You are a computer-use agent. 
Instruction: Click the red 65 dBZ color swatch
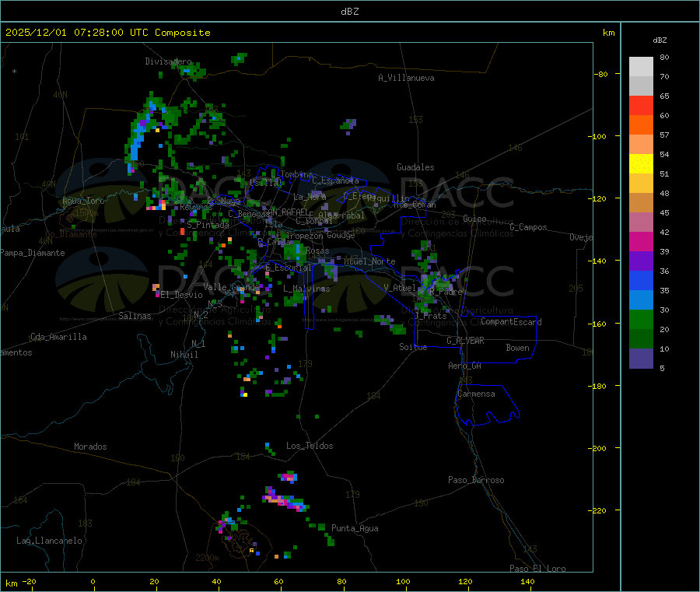[641, 106]
